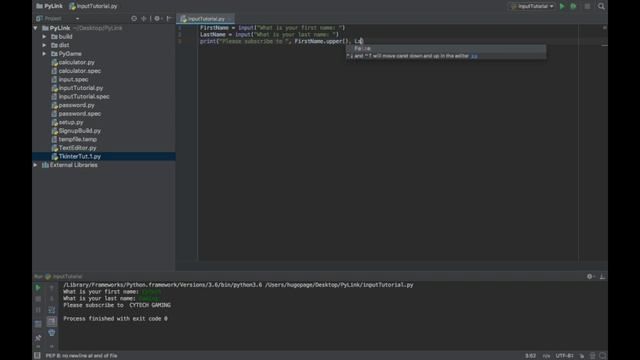
Task: Click tool windows toggle icon in status bar
Action: 37,356
